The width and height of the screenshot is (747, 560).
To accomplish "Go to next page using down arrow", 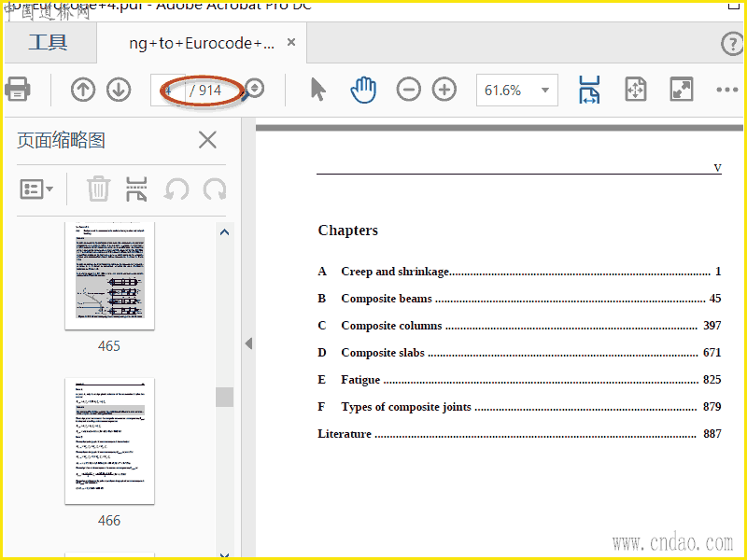I will [119, 90].
